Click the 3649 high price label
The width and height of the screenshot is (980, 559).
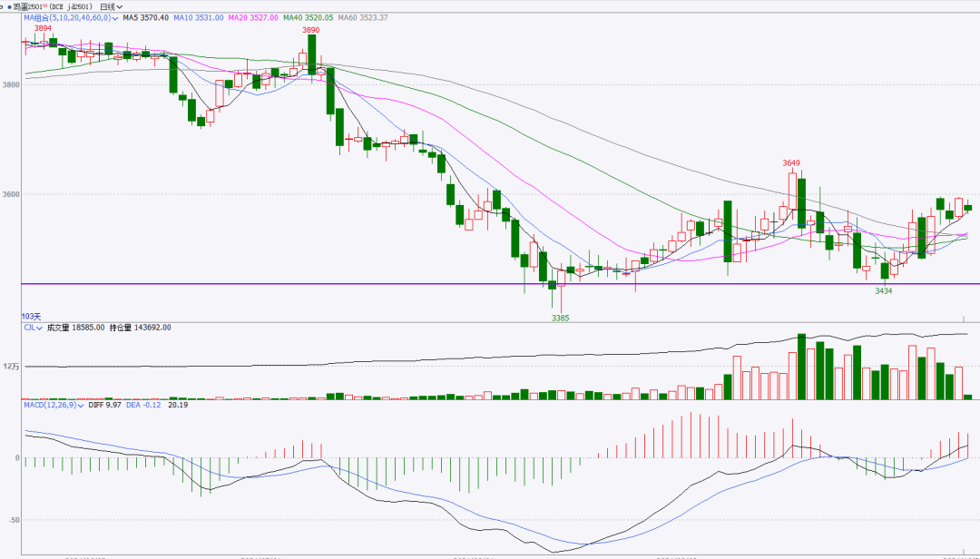coord(791,163)
